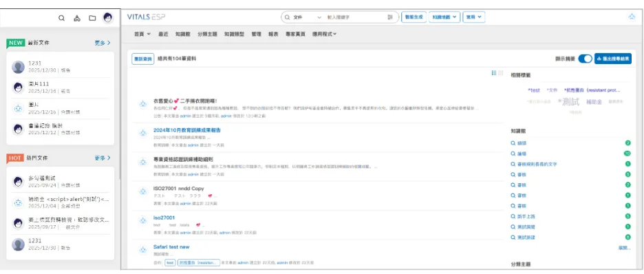Click robot icon beside ISO27001 nndd Copy
The image size is (644, 274).
(x=142, y=191)
